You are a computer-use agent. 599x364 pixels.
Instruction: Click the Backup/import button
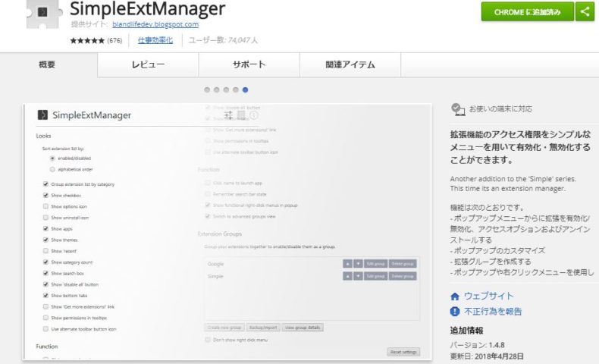(x=263, y=328)
